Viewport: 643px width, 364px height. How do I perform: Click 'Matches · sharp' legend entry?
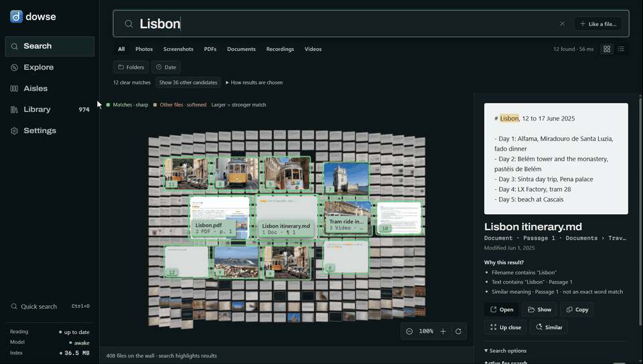point(127,105)
